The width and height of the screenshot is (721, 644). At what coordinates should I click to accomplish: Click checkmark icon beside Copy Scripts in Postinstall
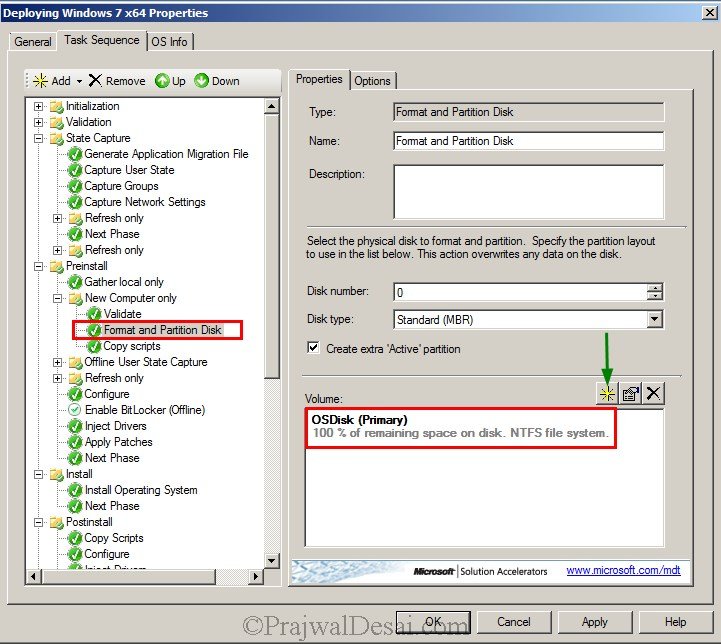[x=74, y=538]
